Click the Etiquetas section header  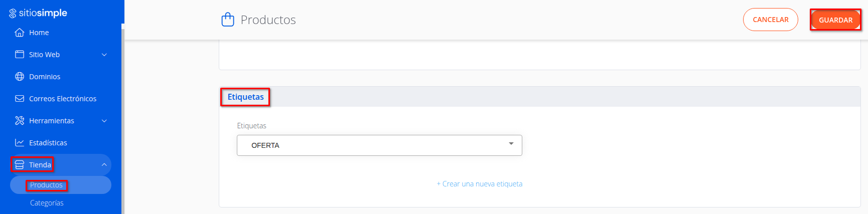click(x=245, y=97)
